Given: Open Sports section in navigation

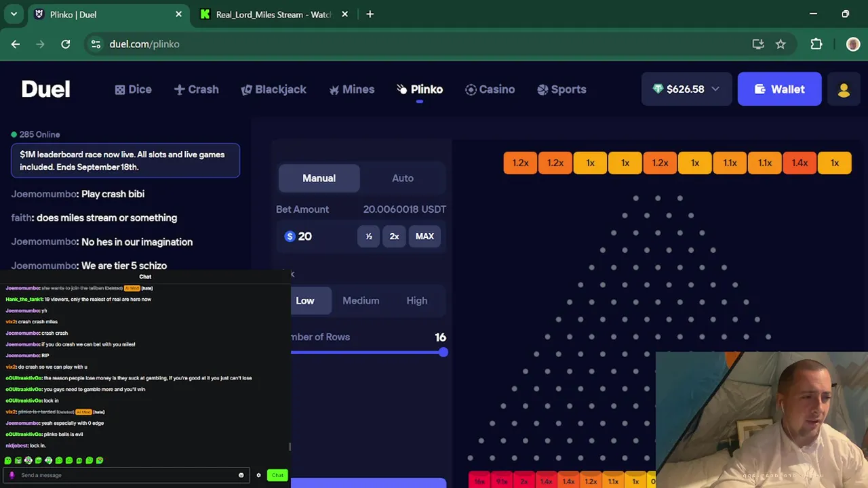Looking at the screenshot, I should point(561,89).
